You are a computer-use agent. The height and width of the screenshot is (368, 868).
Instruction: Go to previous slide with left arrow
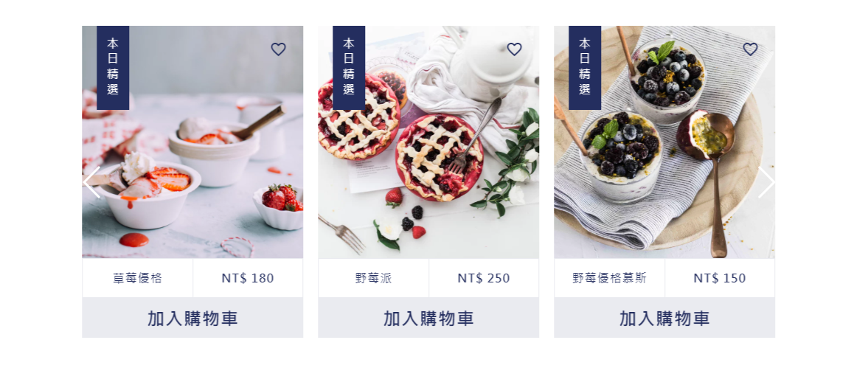coord(91,182)
